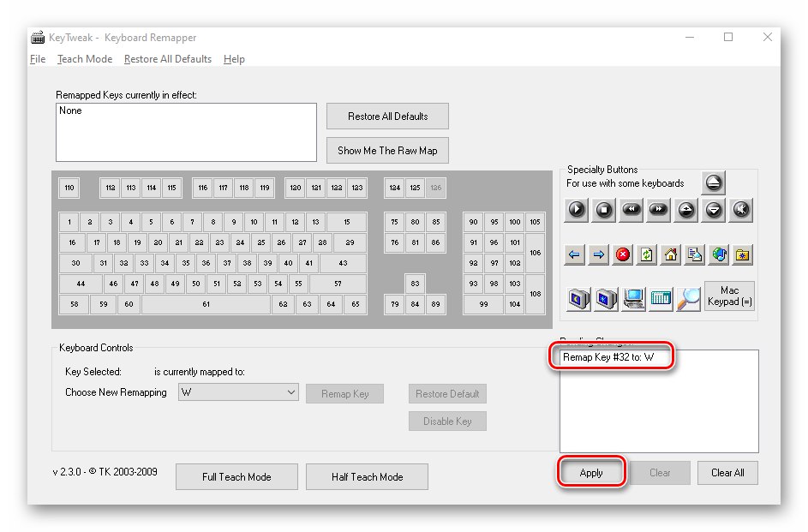The height and width of the screenshot is (532, 808).
Task: Click the Clear All button
Action: (727, 473)
